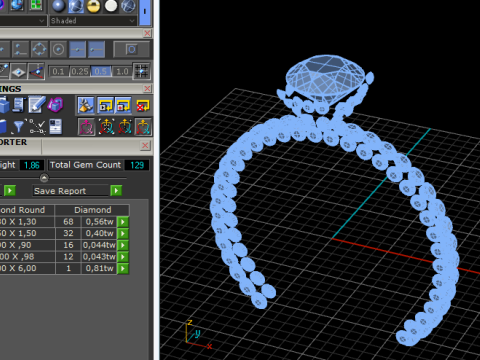Click the report page icon beside checkmark
Image resolution: width=480 pixels, height=360 pixels.
(x=55, y=127)
